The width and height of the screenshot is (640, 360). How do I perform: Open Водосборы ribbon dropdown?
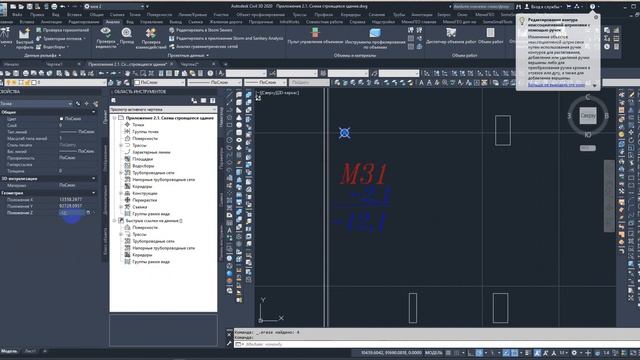53,47
